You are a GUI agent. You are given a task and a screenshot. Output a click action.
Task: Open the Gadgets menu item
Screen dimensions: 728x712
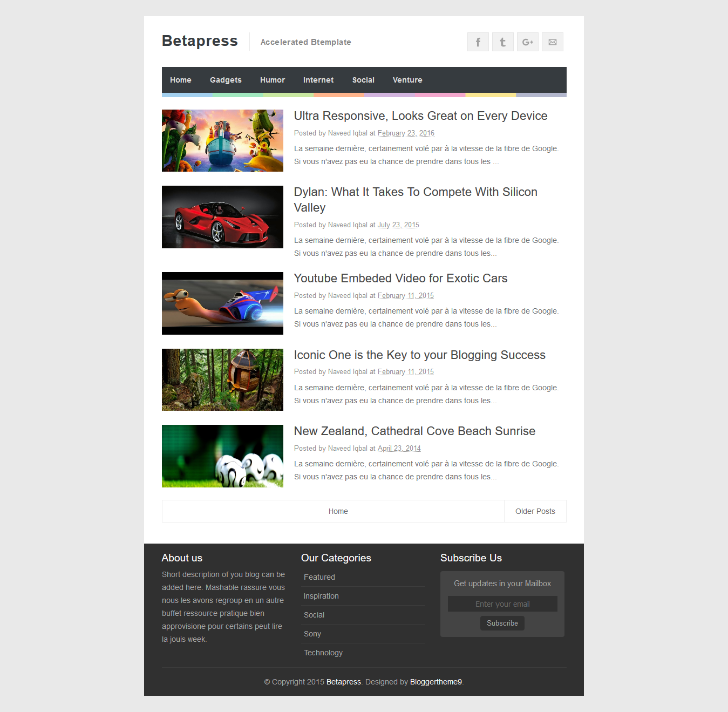[226, 80]
